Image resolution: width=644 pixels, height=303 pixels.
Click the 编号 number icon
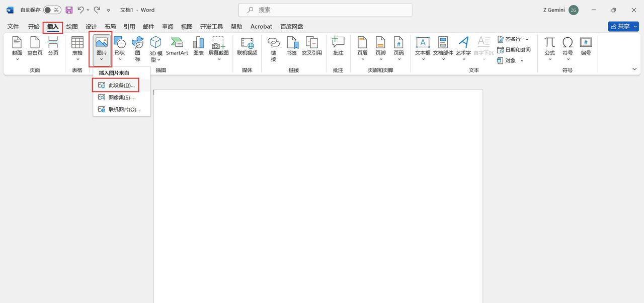click(x=586, y=42)
